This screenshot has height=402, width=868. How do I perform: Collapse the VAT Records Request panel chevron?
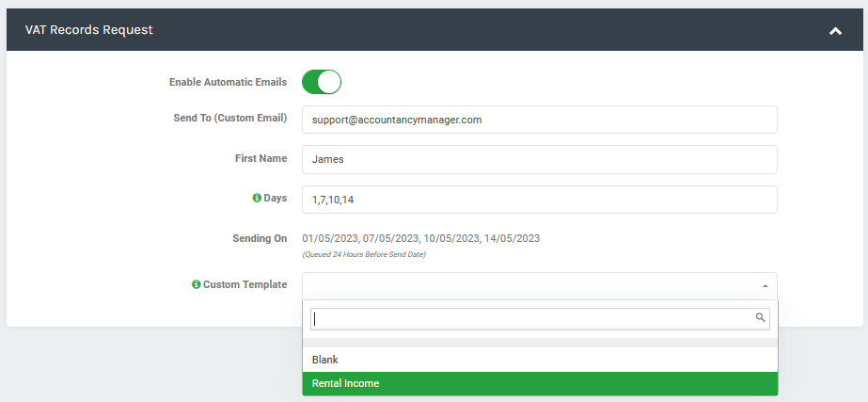(835, 31)
